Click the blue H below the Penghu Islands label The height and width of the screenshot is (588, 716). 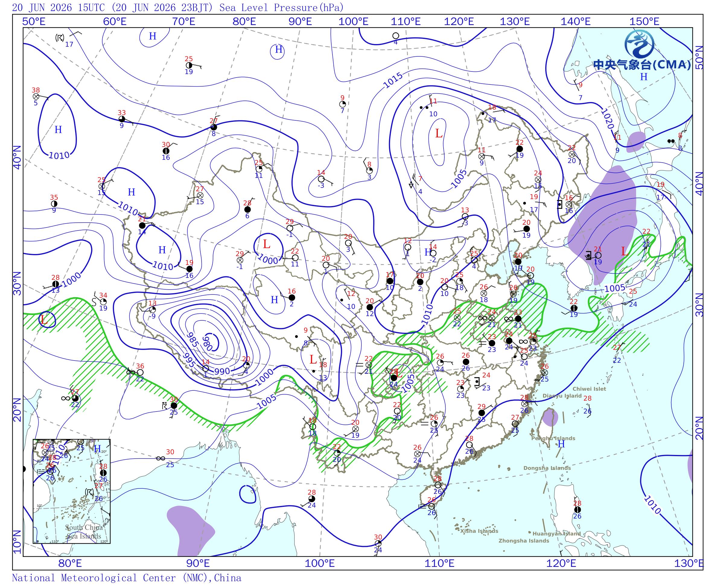click(561, 444)
